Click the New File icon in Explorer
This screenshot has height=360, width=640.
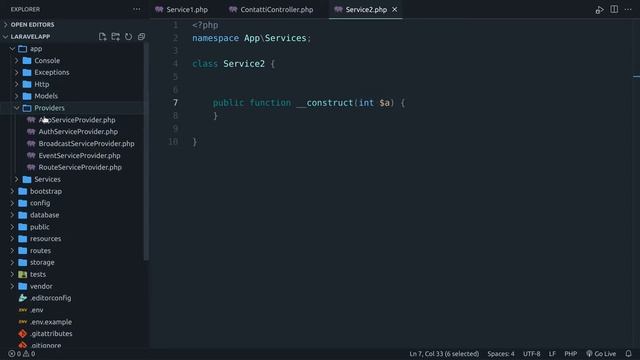(102, 37)
